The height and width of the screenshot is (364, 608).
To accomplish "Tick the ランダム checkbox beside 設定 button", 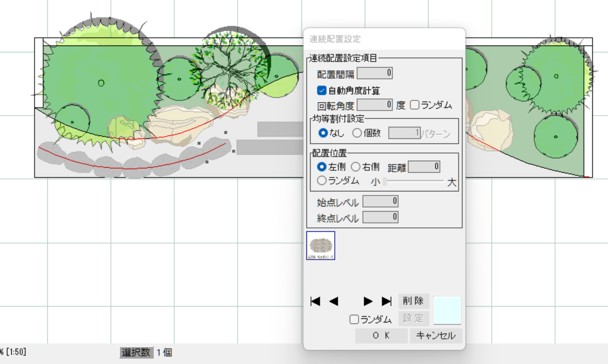I will 354,319.
